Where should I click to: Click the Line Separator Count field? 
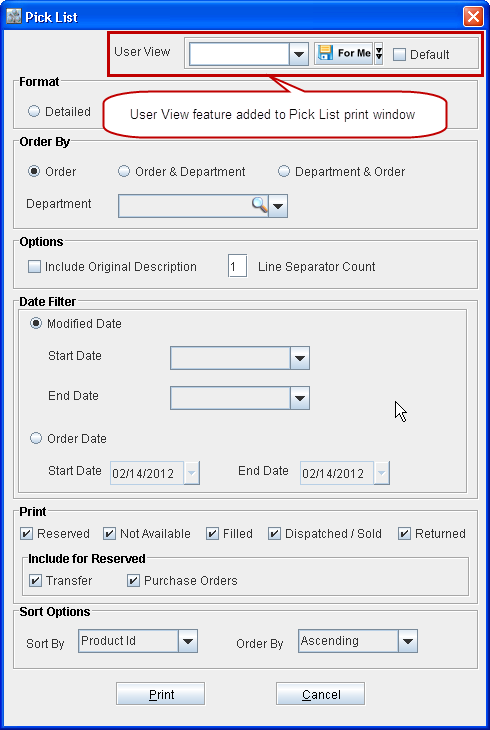[237, 266]
